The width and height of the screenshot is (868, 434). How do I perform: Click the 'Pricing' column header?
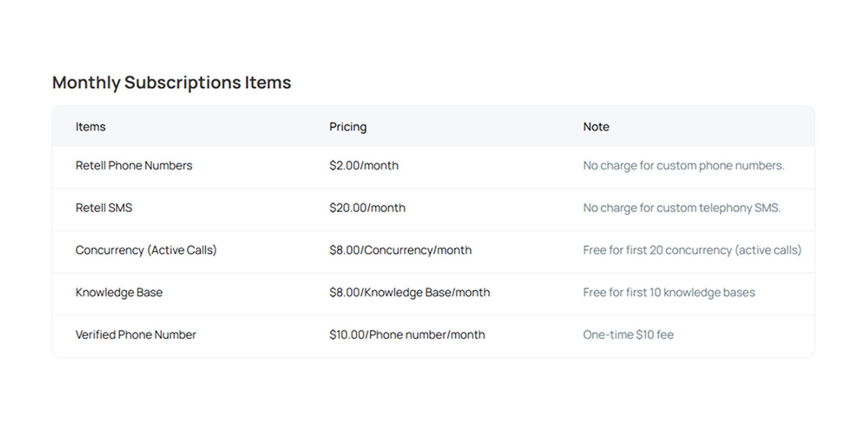pyautogui.click(x=348, y=127)
